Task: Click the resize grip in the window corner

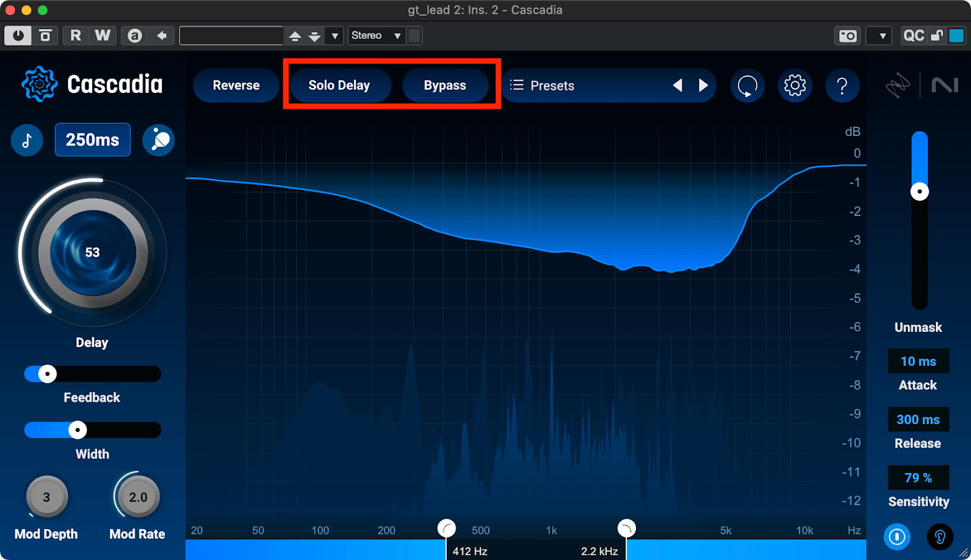Action: [964, 553]
